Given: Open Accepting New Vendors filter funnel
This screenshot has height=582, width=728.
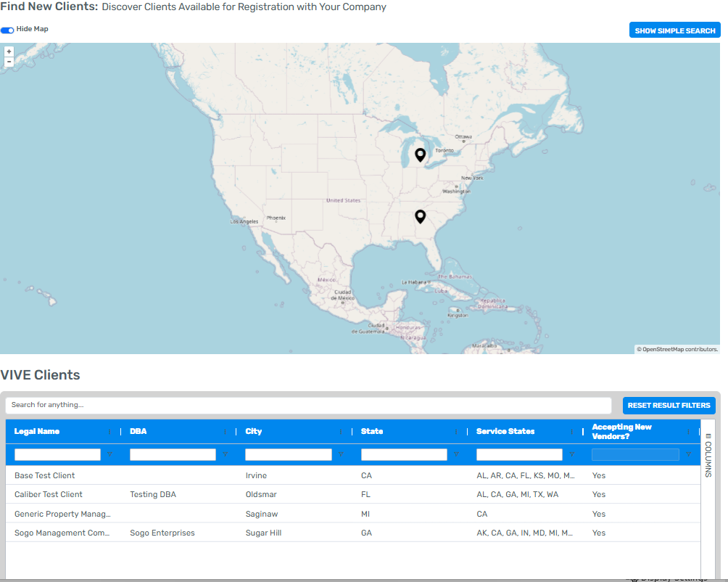Looking at the screenshot, I should tap(689, 454).
